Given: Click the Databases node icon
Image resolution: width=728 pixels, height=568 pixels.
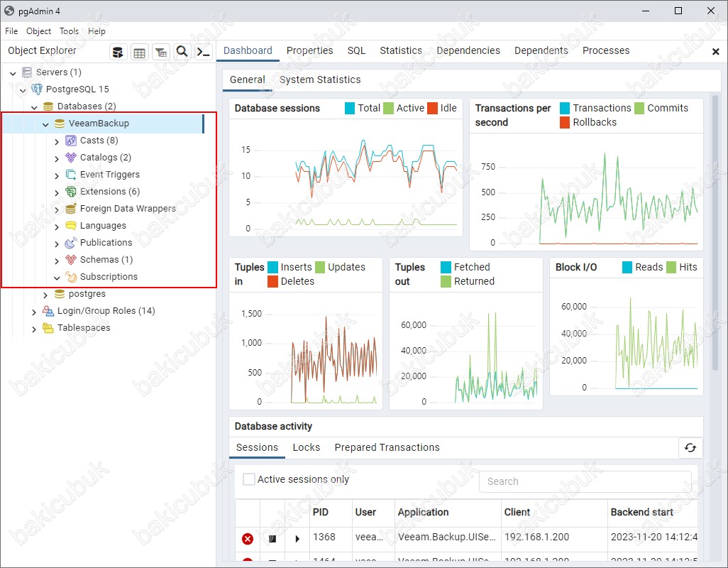Looking at the screenshot, I should click(48, 106).
